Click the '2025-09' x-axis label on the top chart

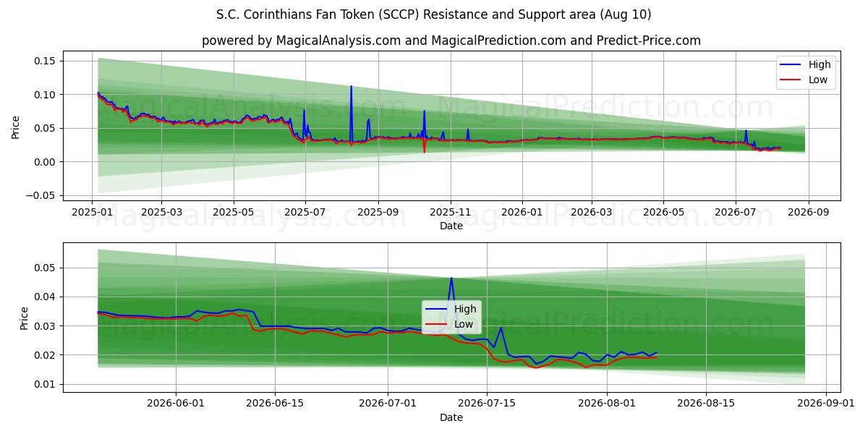(378, 213)
